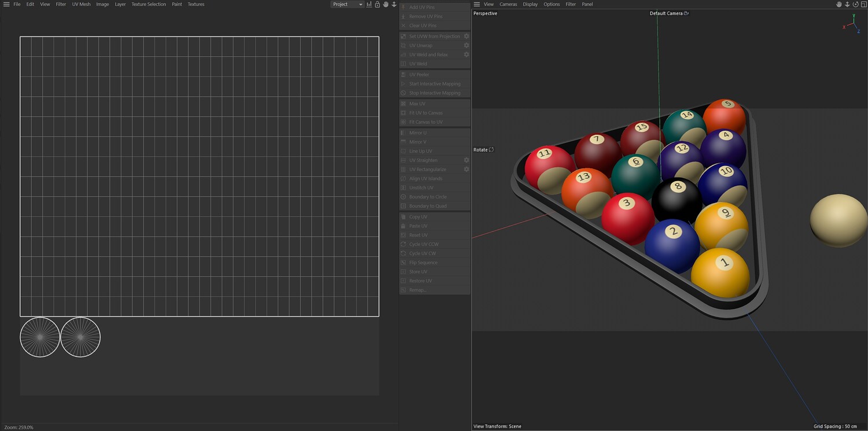The image size is (868, 431).
Task: Start Interactive Mapping
Action: coord(435,84)
